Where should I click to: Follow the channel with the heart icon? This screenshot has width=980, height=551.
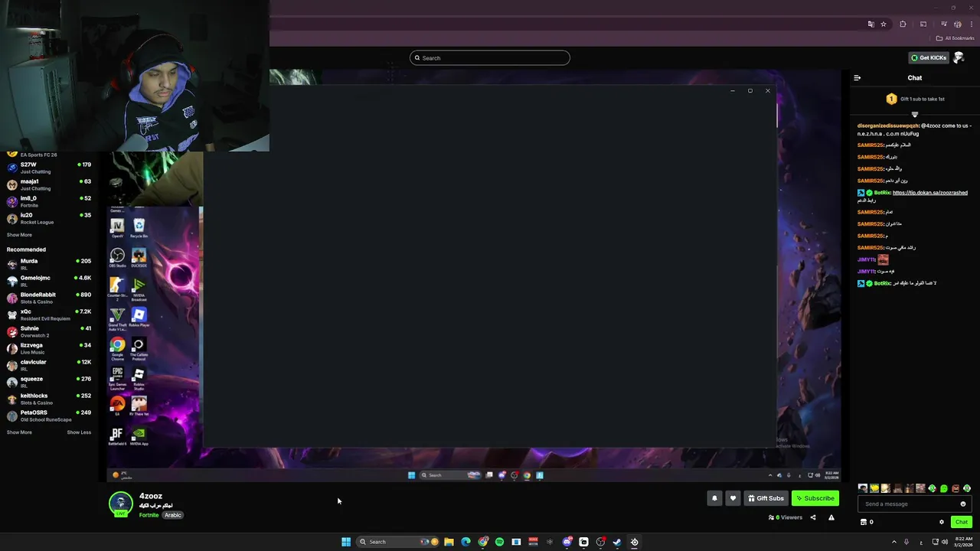tap(733, 498)
